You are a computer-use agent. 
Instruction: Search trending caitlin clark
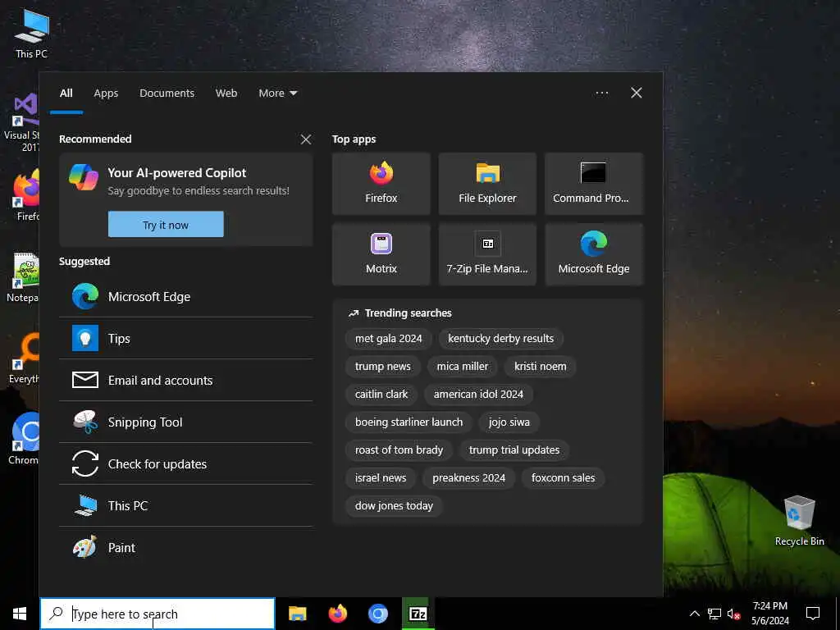(381, 395)
